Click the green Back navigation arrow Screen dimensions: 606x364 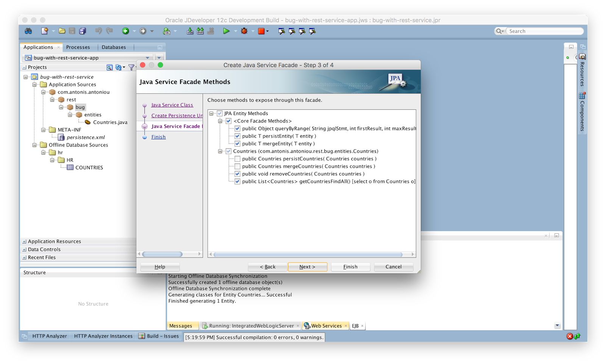click(x=125, y=31)
